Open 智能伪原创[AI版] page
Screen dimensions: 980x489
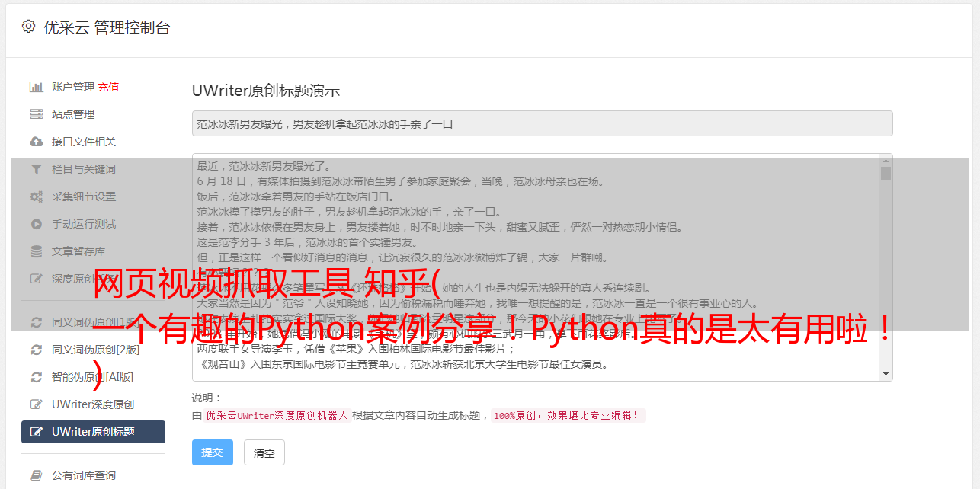coord(93,377)
